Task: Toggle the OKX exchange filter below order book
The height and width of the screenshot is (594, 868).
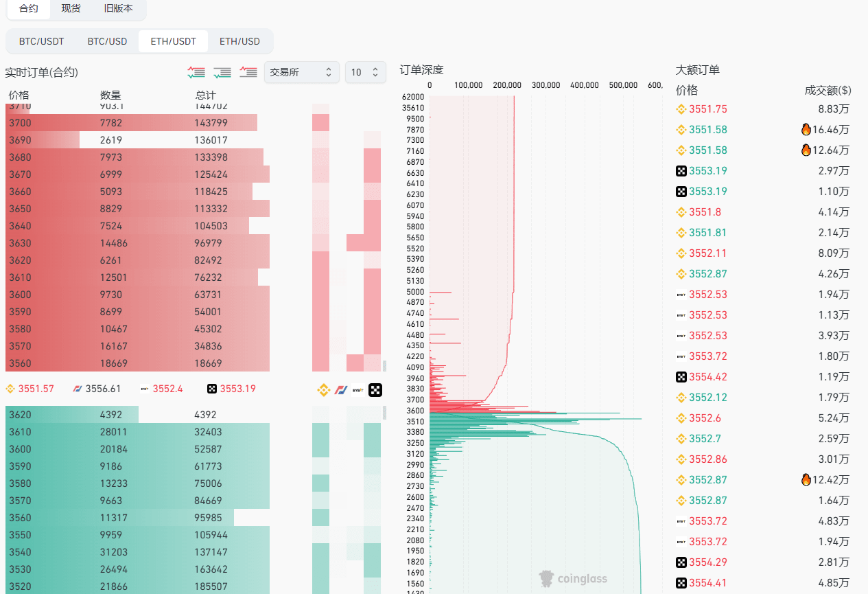Action: 375,389
